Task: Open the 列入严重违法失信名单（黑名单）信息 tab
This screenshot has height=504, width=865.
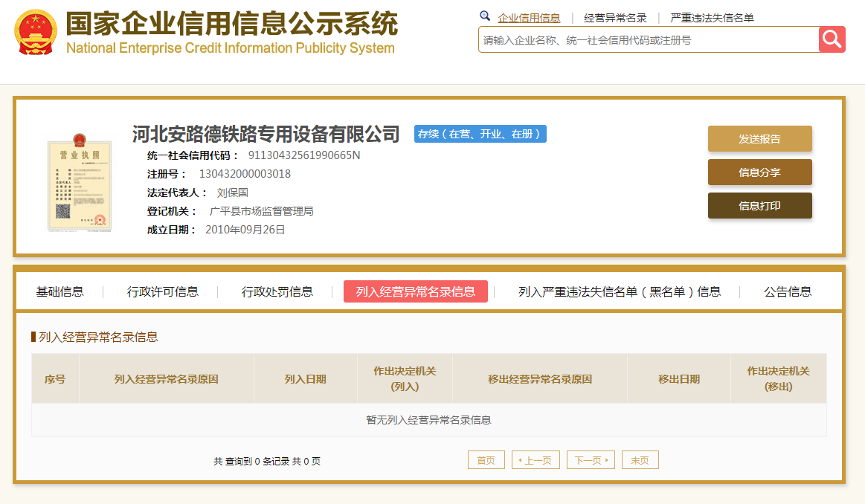Action: point(620,291)
